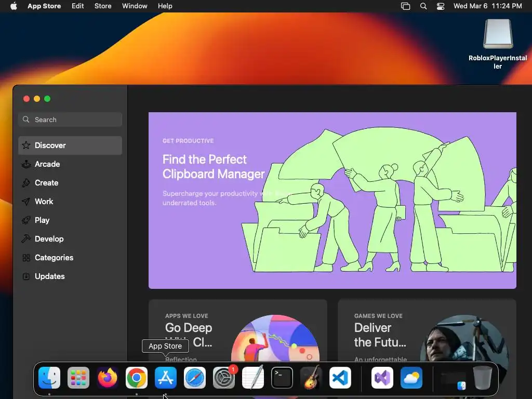
Task: Open the Window menu
Action: (x=135, y=6)
